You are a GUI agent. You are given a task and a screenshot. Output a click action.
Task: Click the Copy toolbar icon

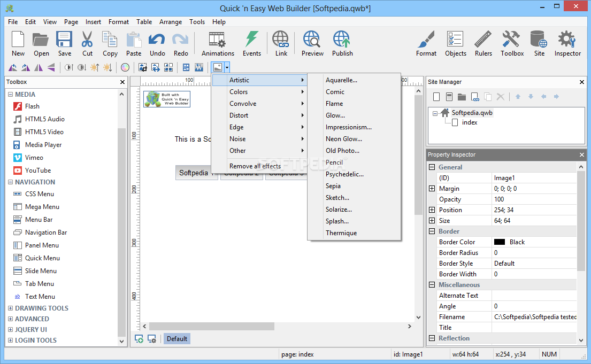[110, 43]
